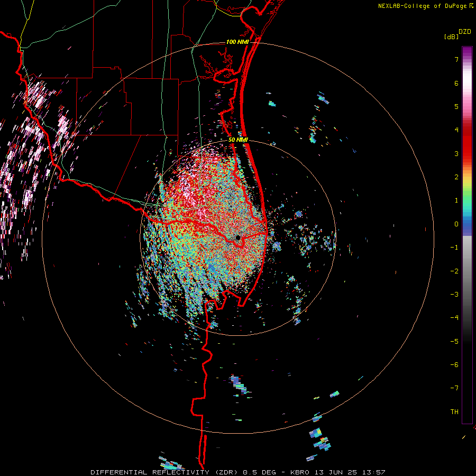This screenshot has width=476, height=476.
Task: Select the 50 NMI range ring label
Action: tap(238, 140)
